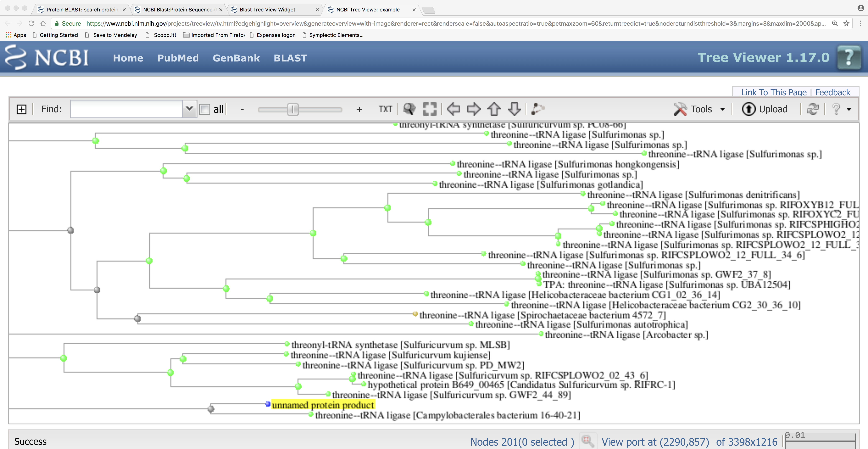Open the Find field dropdown arrow
This screenshot has width=868, height=449.
click(189, 109)
